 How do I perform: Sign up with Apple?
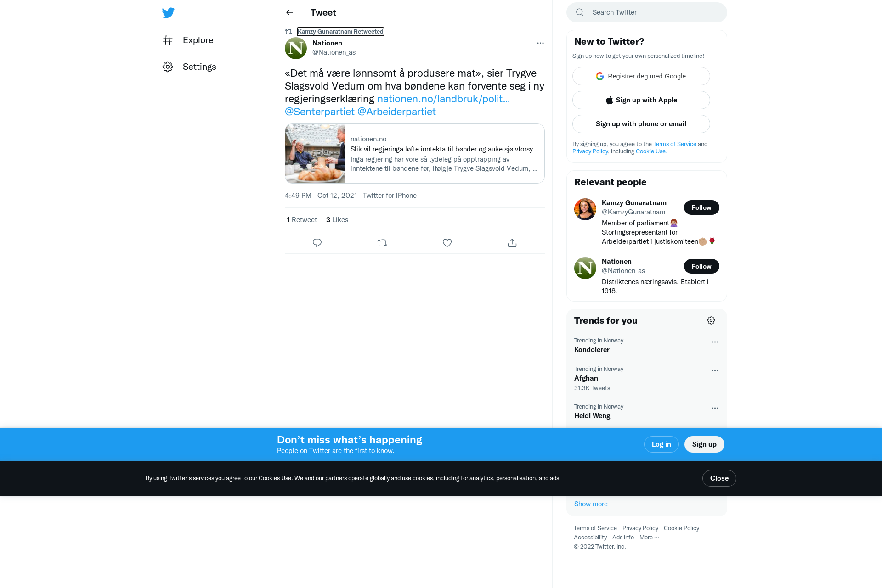coord(641,100)
